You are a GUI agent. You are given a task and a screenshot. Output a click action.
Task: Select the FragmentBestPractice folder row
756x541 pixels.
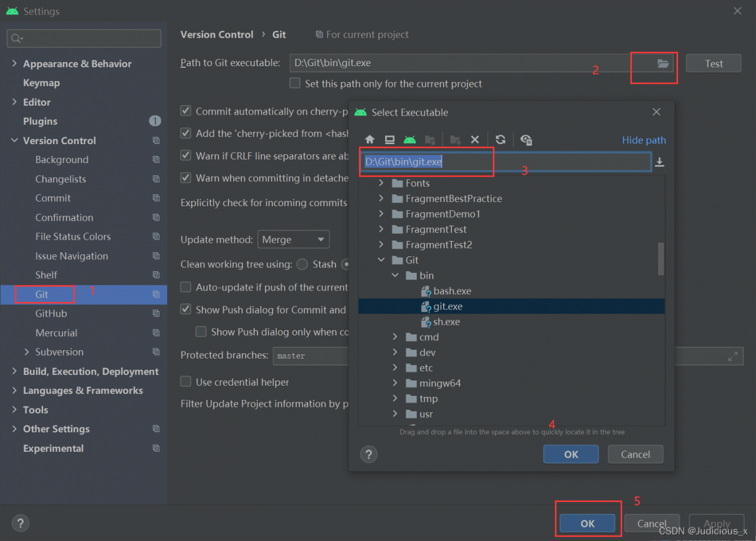(511, 198)
